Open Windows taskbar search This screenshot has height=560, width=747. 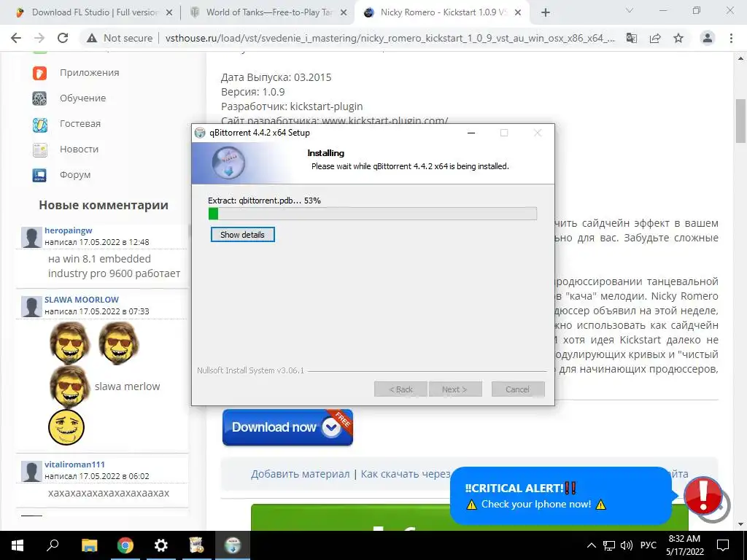[53, 545]
